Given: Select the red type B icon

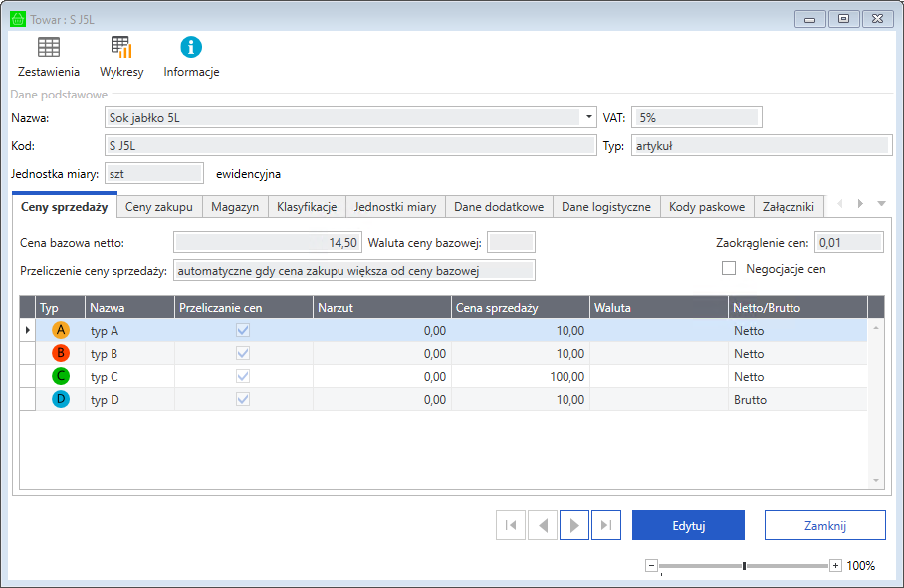Looking at the screenshot, I should pos(61,353).
